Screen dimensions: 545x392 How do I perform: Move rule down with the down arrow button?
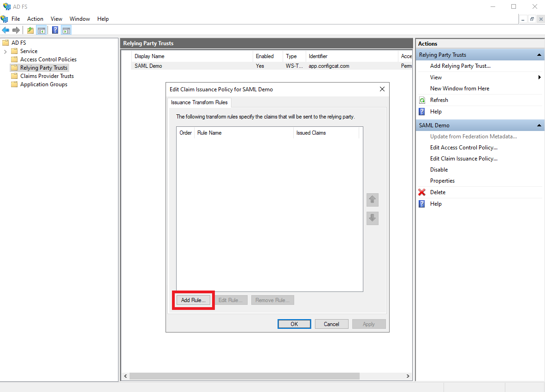click(373, 218)
